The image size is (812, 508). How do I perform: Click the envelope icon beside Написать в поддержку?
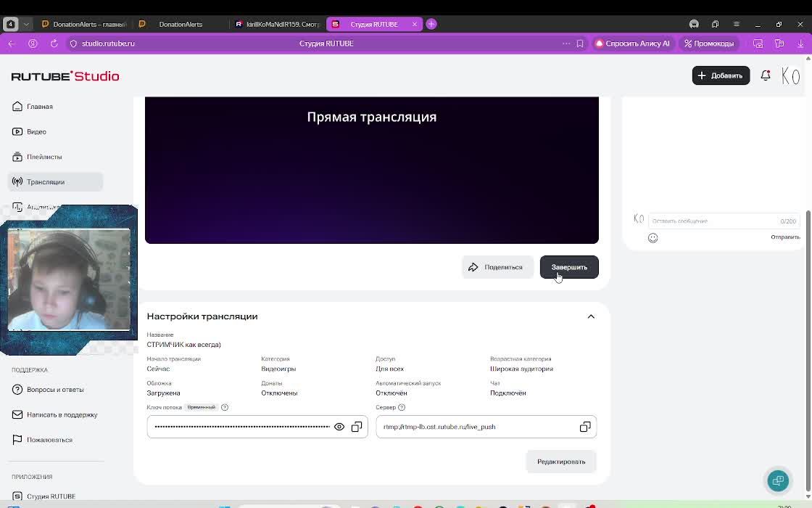point(17,414)
